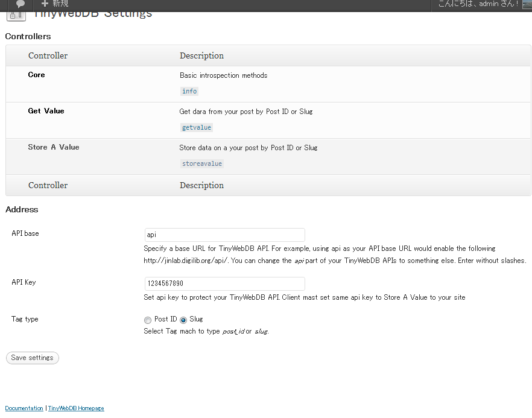
Task: Click the 'Select Tag mach to type' hint
Action: click(x=206, y=331)
